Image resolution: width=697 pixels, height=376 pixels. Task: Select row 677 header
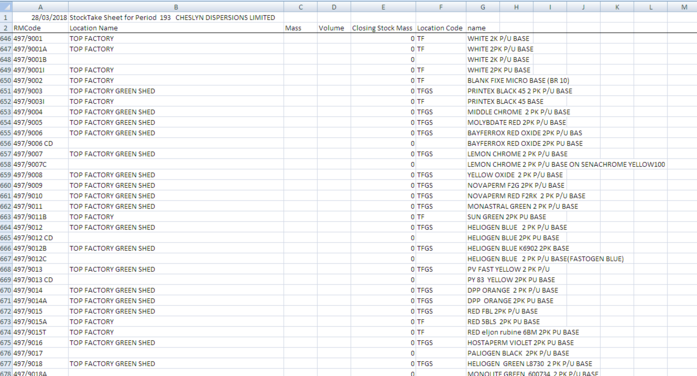click(6, 364)
